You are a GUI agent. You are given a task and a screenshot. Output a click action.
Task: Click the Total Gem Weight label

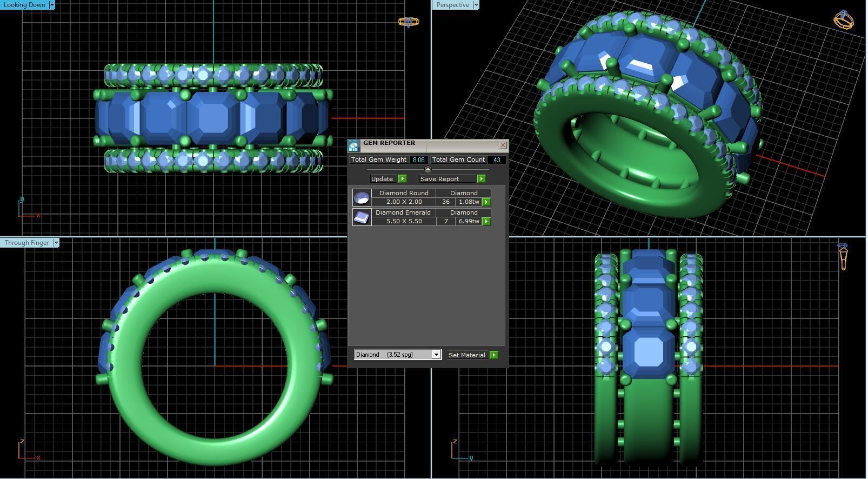[379, 159]
